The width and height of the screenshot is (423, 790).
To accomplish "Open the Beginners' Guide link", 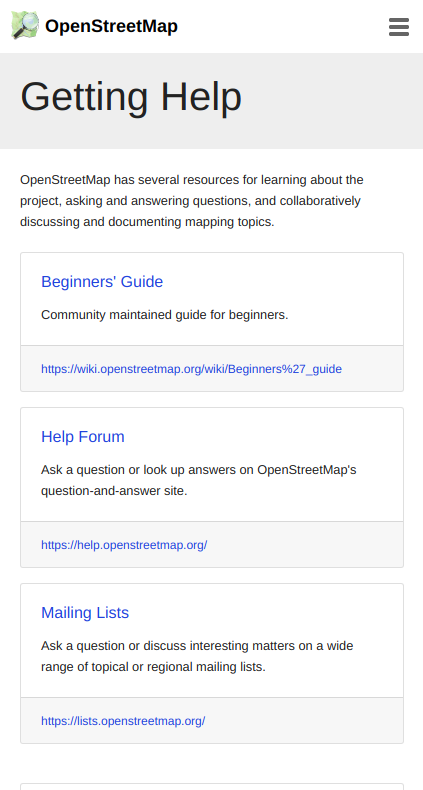I will (102, 282).
